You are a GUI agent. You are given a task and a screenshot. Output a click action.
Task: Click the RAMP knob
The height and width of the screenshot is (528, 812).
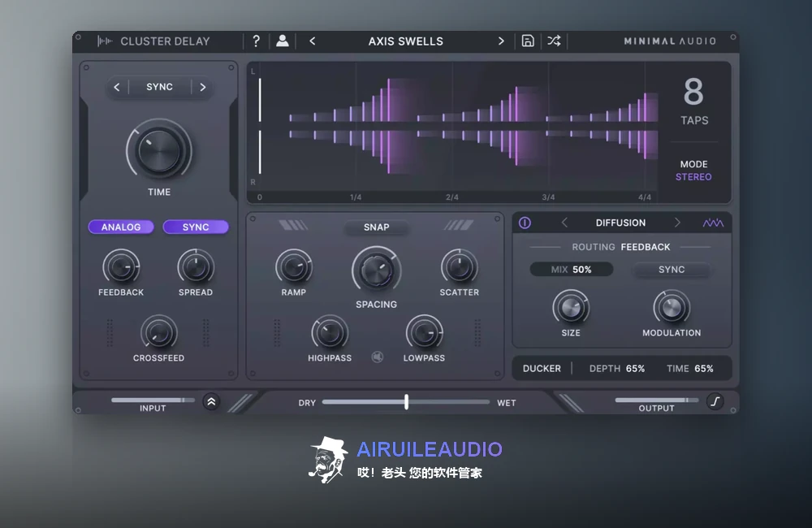pos(294,267)
